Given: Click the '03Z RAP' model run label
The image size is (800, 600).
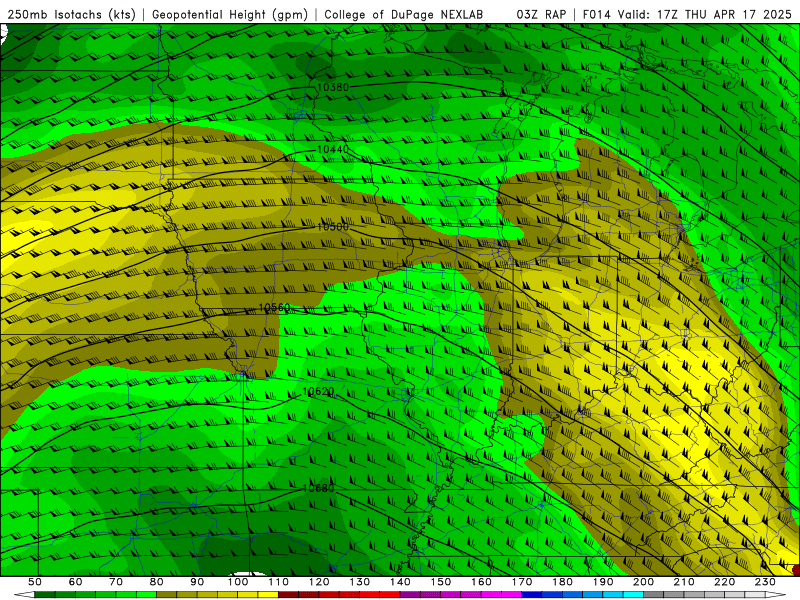Looking at the screenshot, I should (541, 14).
